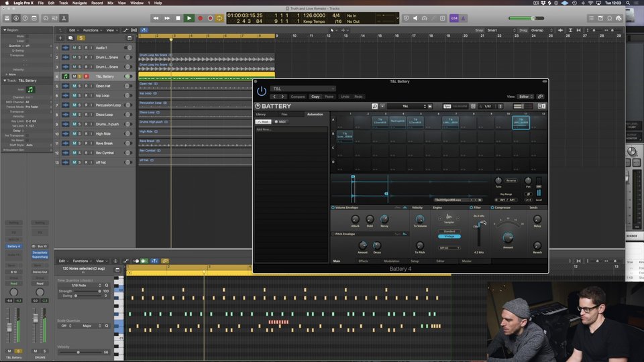Open the Track menu in menu bar
This screenshot has width=644, height=362.
[63, 3]
